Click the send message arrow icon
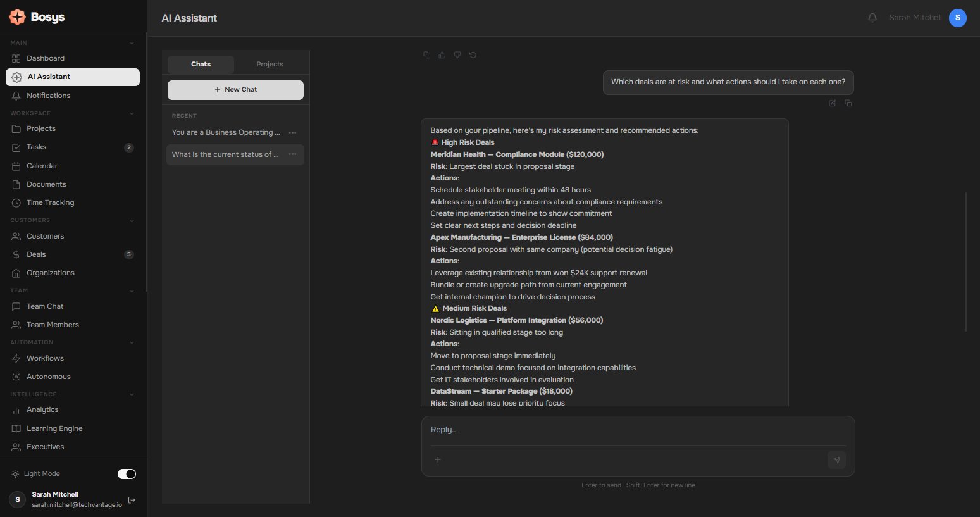 coord(836,460)
